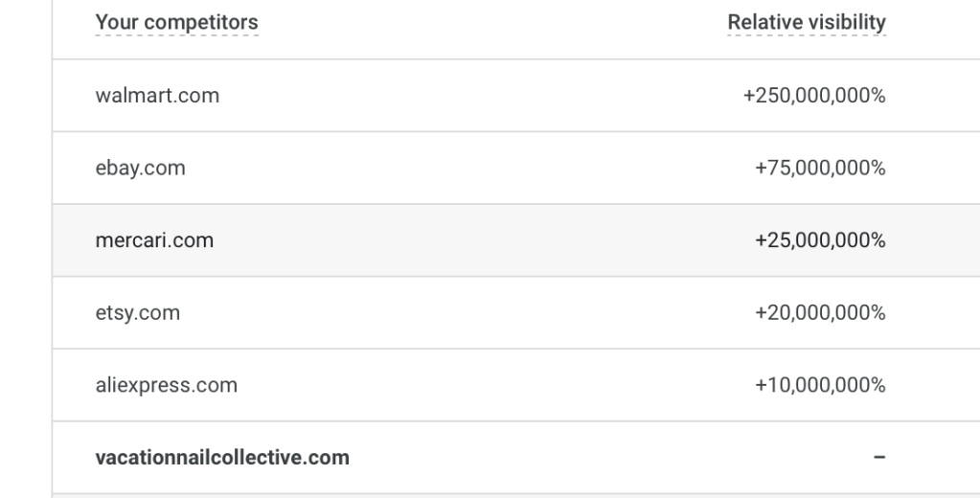Click the empty middle of the table header row
Screen dimensions: 980x498
[479, 22]
